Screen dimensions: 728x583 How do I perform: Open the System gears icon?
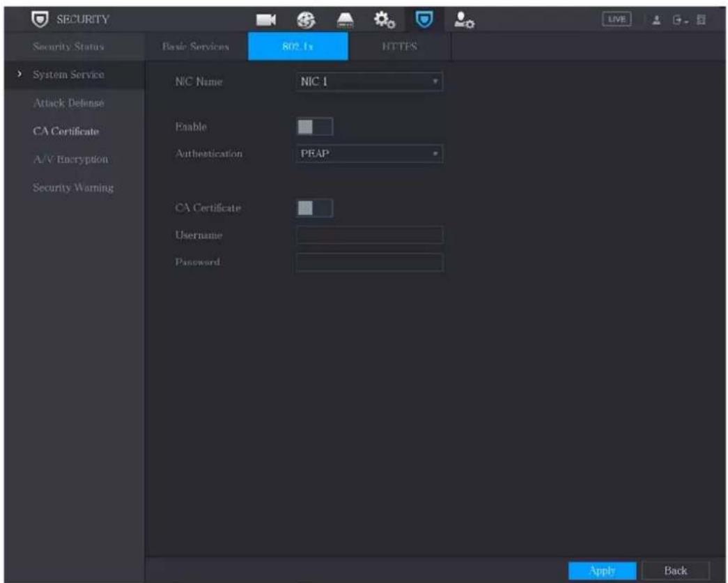pyautogui.click(x=385, y=20)
